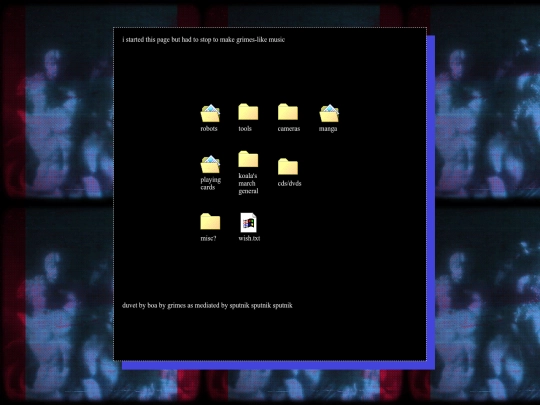Click the misc? label
540x405 pixels.
coord(208,238)
